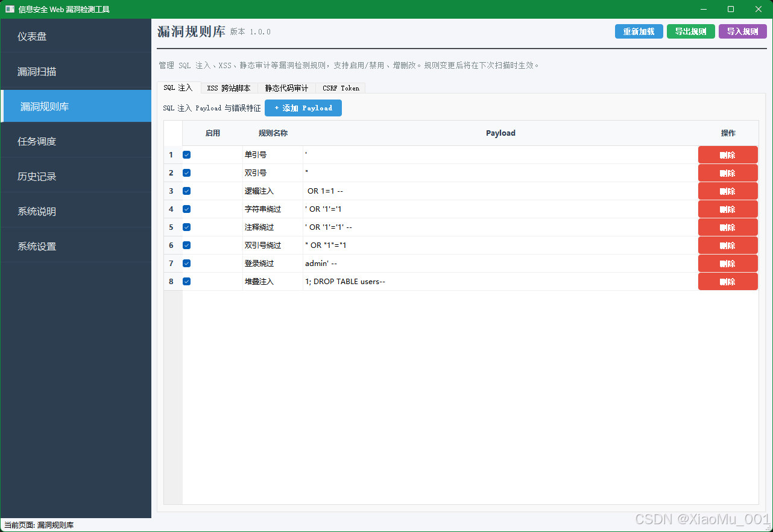Select the payload cell "admin' --"

(500, 264)
